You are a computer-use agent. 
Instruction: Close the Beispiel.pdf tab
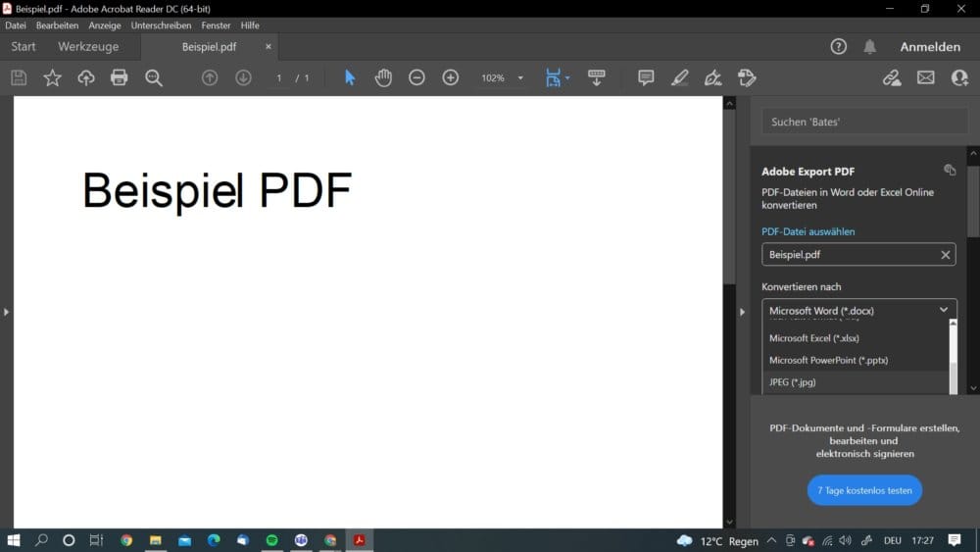(269, 47)
